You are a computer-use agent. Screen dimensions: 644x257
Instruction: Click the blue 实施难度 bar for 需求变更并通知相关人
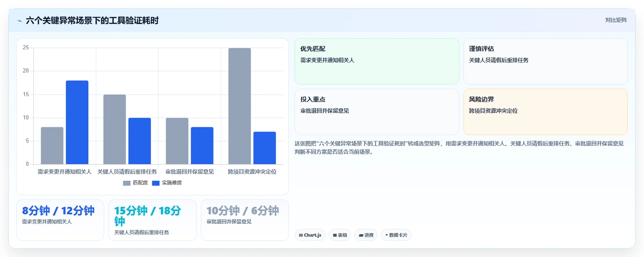coord(77,122)
